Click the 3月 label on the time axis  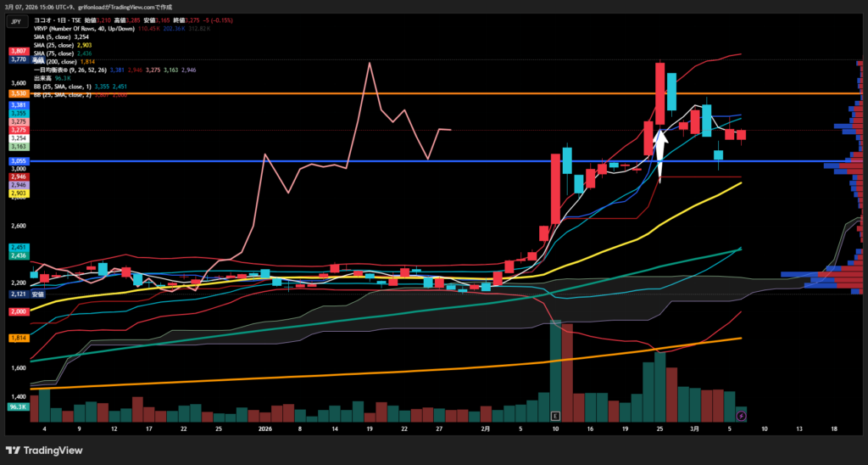tap(692, 430)
